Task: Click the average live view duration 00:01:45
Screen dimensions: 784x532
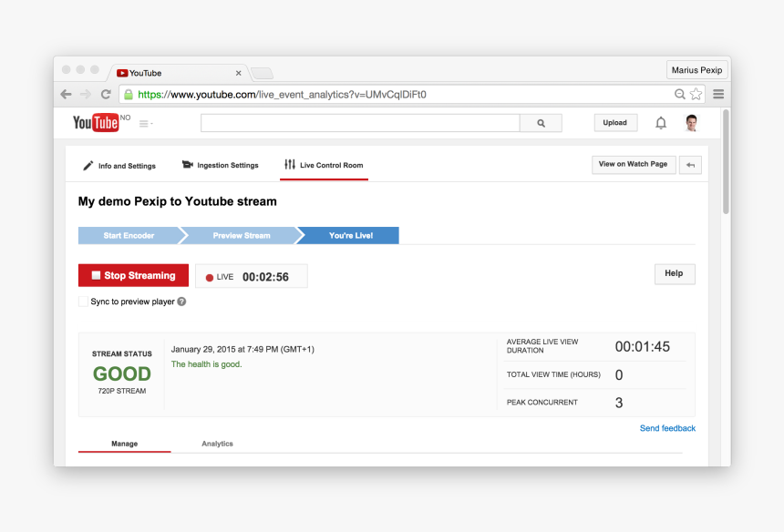Action: point(642,347)
